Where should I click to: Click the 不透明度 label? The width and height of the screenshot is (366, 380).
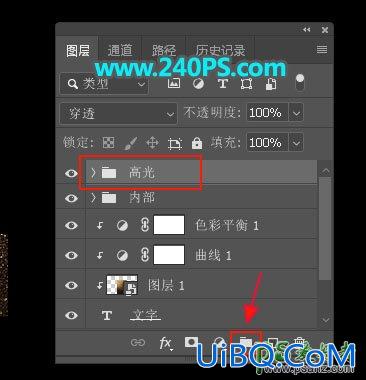[212, 113]
